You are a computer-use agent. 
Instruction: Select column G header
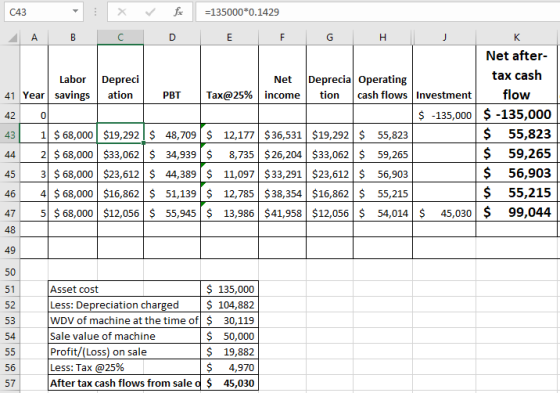(x=330, y=37)
